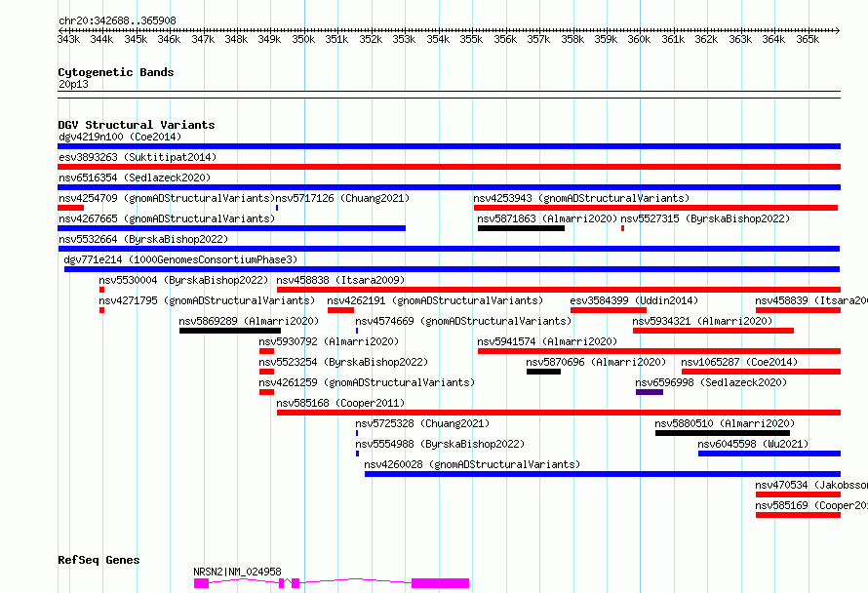This screenshot has height=593, width=868.
Task: Click nsv5930792 (Almarri2020) label
Action: (x=329, y=341)
